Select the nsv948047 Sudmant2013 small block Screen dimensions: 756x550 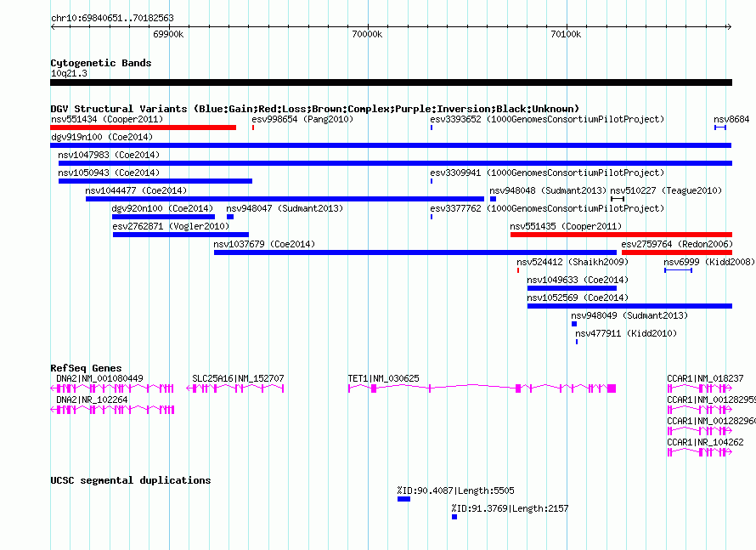230,217
